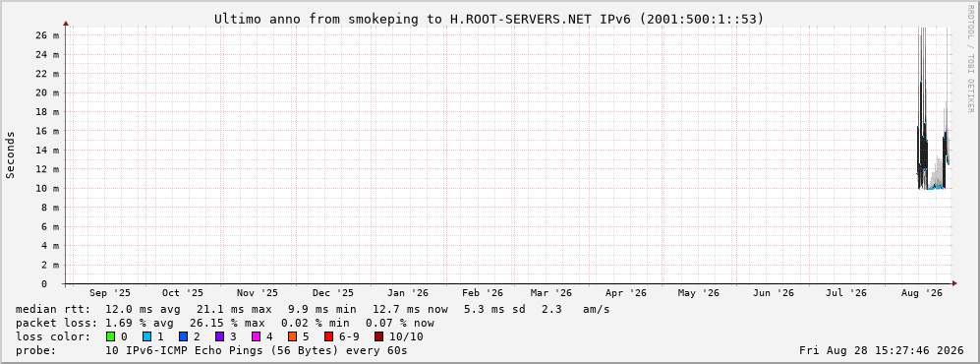This screenshot has width=980, height=364.
Task: Click the Aug '26 axis label
Action: coord(922,293)
